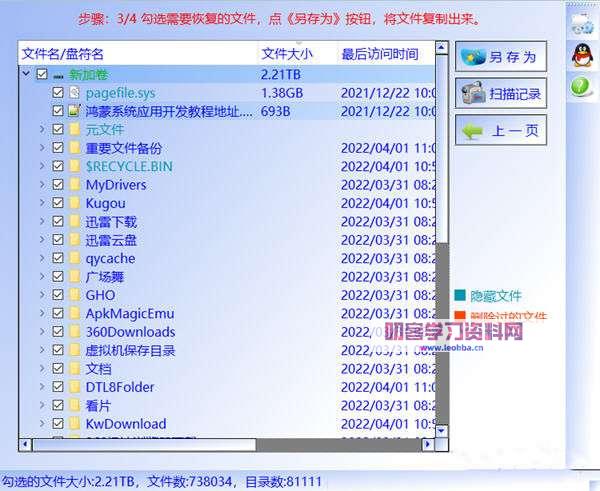
Task: Click the 新加卷 drive icon
Action: point(58,75)
